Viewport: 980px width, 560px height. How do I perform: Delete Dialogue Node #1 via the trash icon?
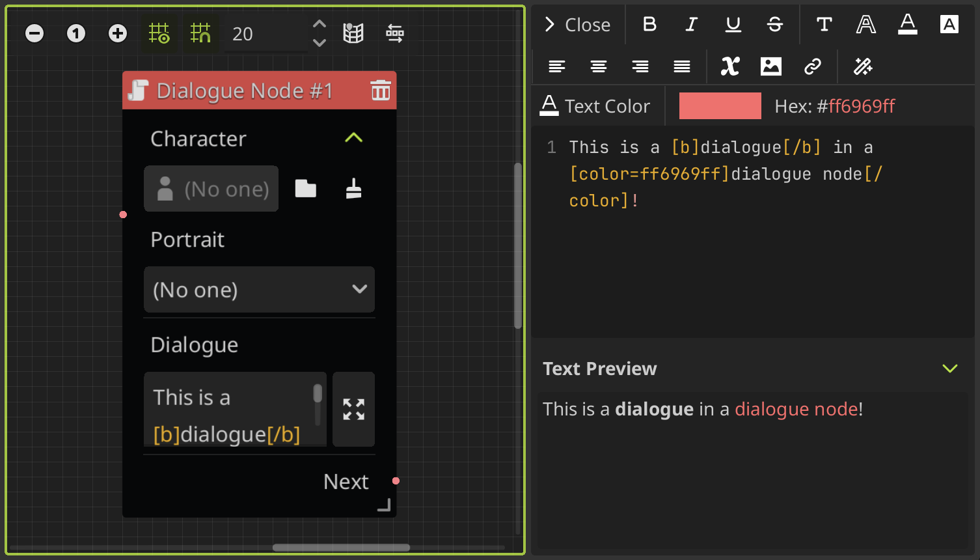(381, 91)
